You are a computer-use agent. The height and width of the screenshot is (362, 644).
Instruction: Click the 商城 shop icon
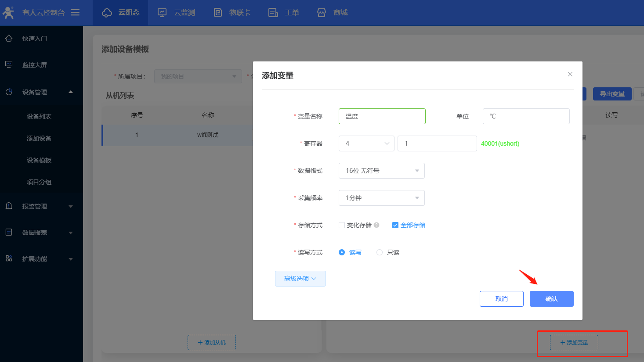[x=322, y=13]
